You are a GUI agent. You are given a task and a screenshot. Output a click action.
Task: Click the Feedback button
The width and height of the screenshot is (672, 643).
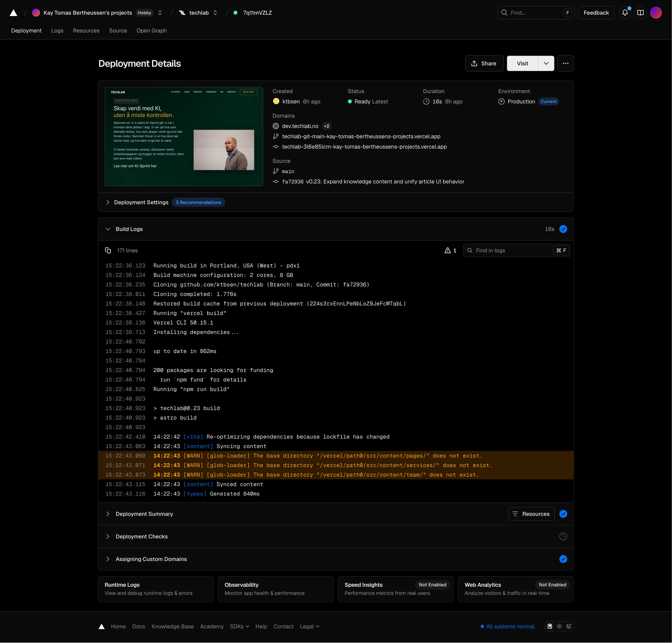click(x=596, y=13)
